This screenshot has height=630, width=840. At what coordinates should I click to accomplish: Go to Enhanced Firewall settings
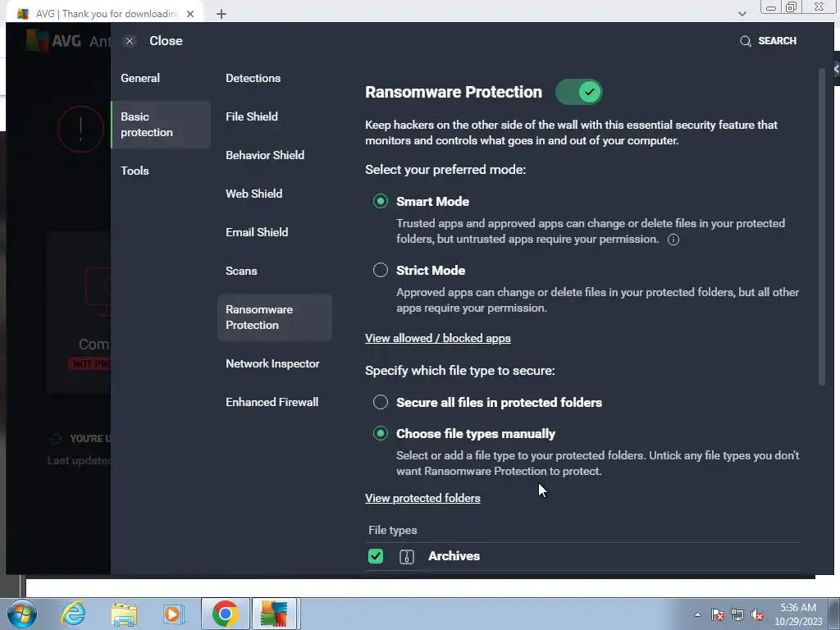pyautogui.click(x=272, y=402)
